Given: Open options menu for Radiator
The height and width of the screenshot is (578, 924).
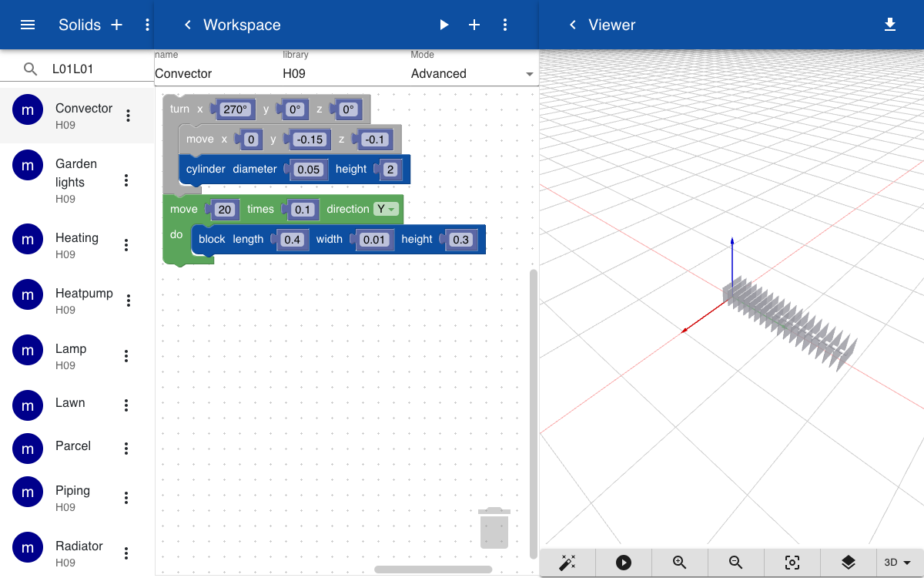Looking at the screenshot, I should 126,553.
